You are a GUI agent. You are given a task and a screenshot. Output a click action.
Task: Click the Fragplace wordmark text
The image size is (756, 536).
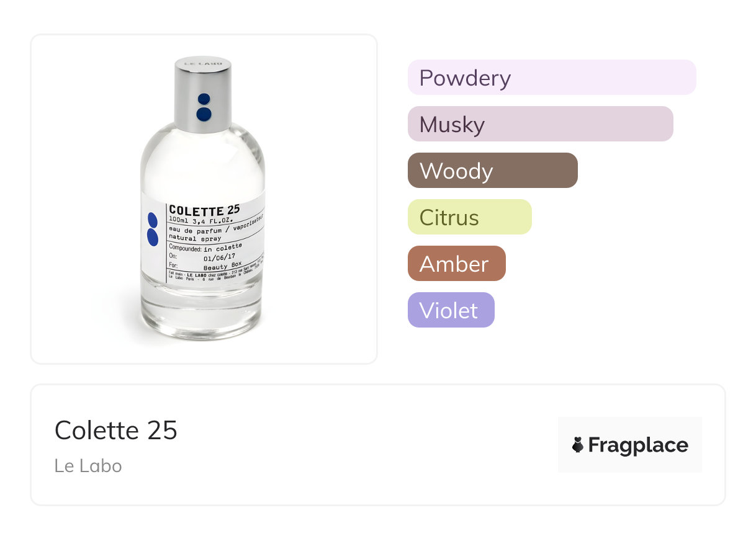638,445
